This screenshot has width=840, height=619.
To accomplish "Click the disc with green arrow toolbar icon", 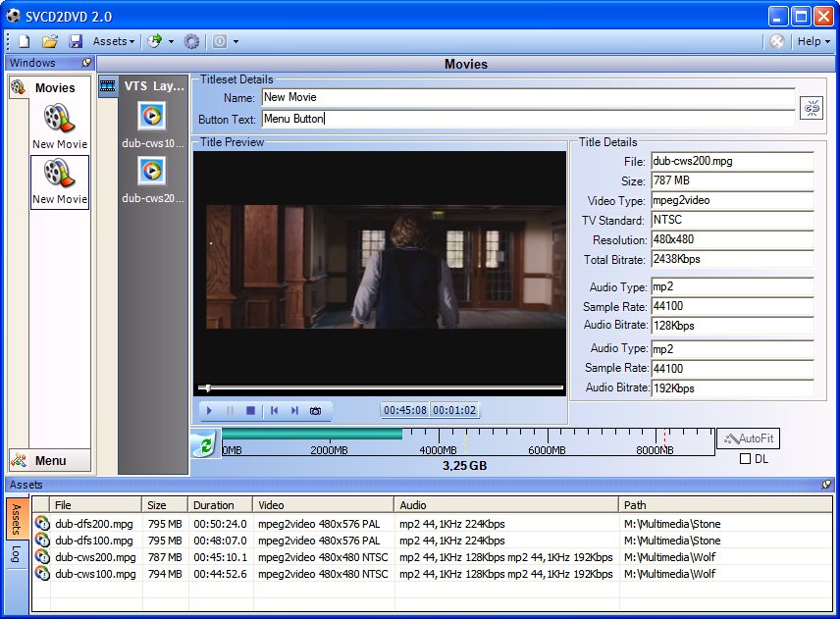I will [155, 41].
